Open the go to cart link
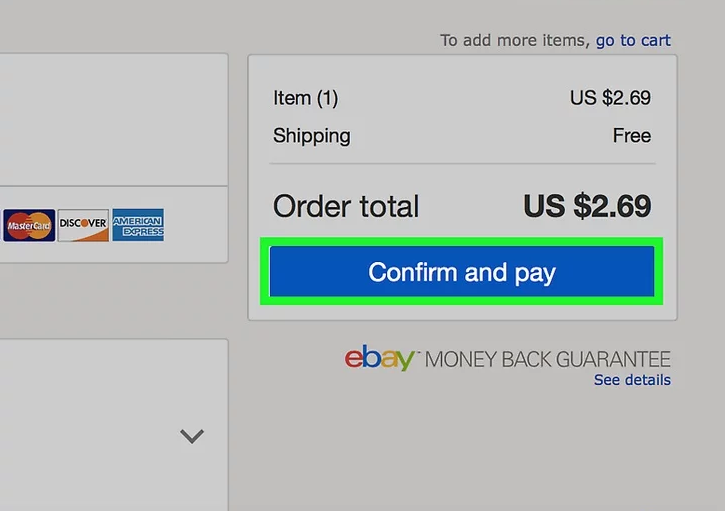The width and height of the screenshot is (725, 511). [x=633, y=41]
